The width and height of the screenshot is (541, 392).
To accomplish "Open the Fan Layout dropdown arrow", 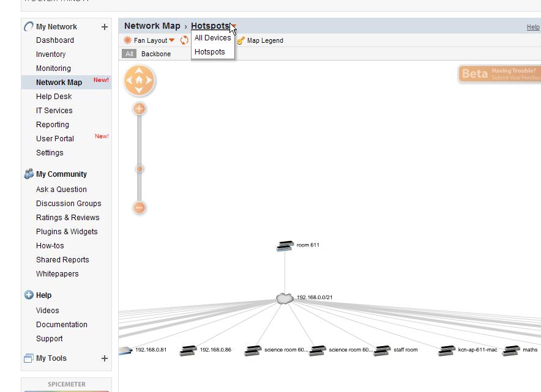I will pyautogui.click(x=170, y=40).
